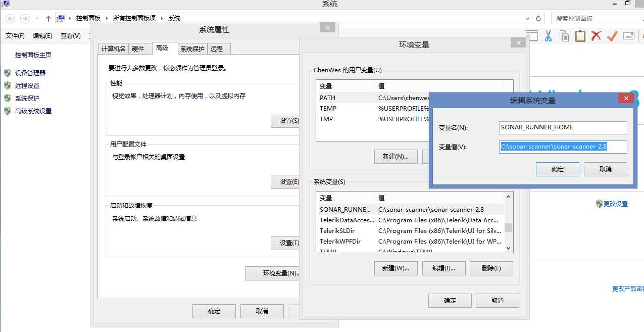
Task: Open the 查看(V) menu
Action: click(71, 36)
